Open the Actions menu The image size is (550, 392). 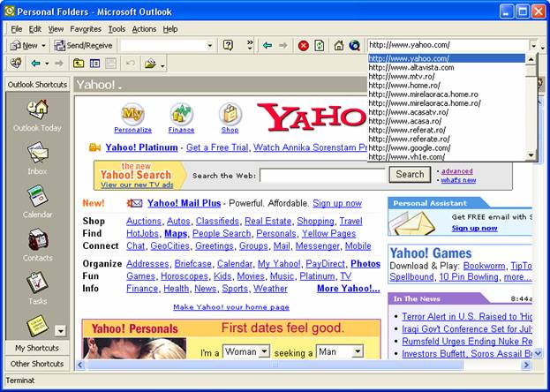pyautogui.click(x=144, y=29)
